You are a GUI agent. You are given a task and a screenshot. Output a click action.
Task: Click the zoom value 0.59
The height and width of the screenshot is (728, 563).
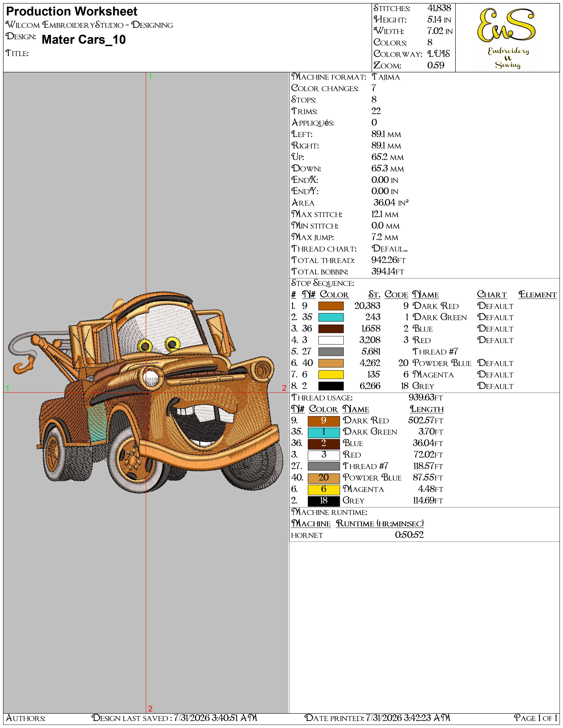point(436,65)
